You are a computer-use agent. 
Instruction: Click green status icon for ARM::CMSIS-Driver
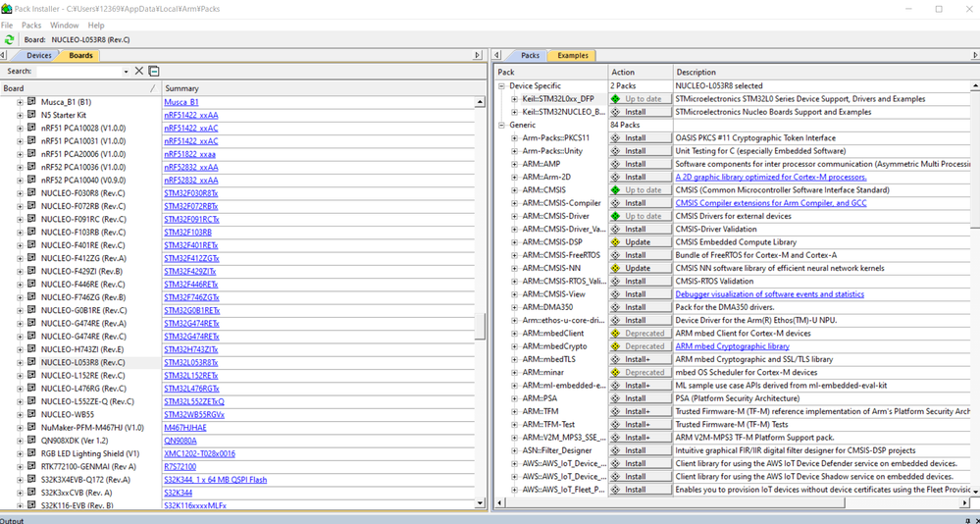(615, 216)
